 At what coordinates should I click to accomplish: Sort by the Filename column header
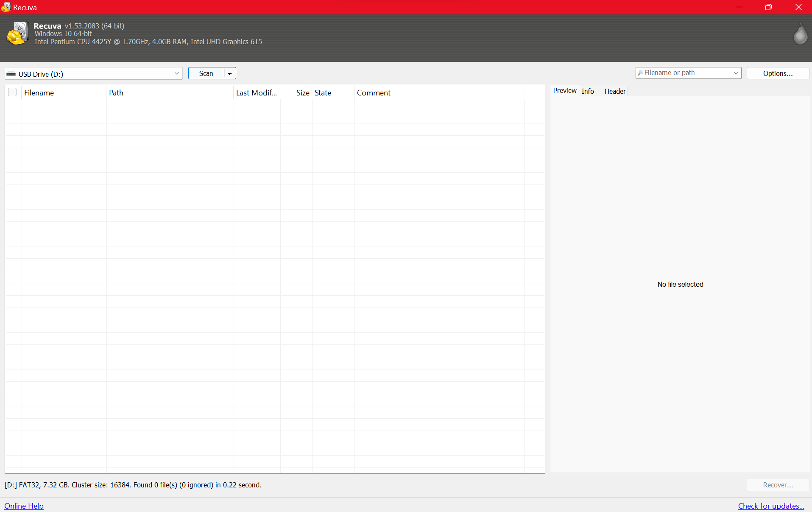(64, 92)
